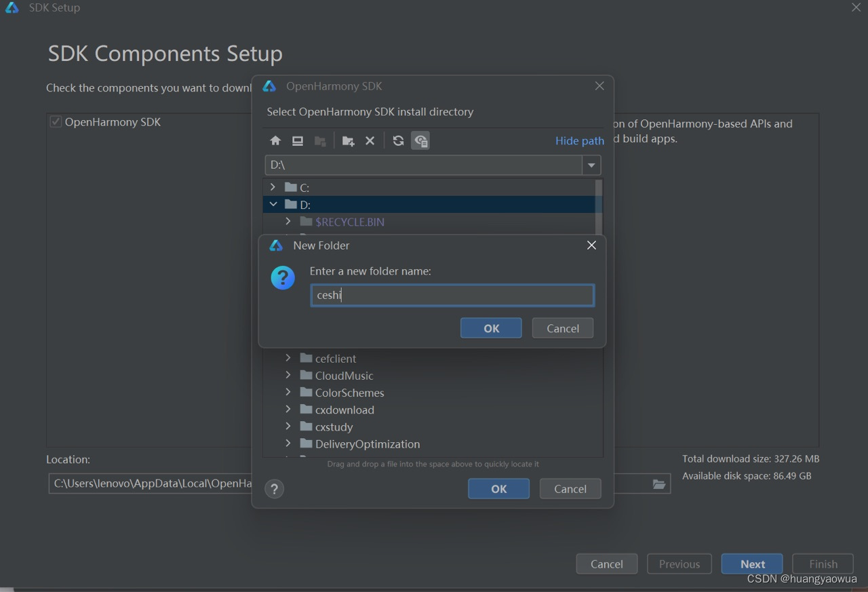The image size is (868, 592).
Task: Click the Home directory icon
Action: click(275, 141)
